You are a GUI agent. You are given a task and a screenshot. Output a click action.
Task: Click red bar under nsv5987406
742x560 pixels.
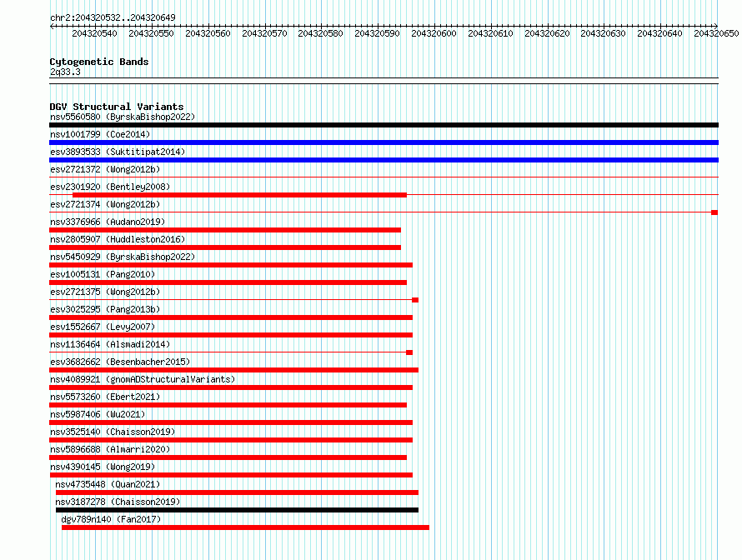point(231,422)
